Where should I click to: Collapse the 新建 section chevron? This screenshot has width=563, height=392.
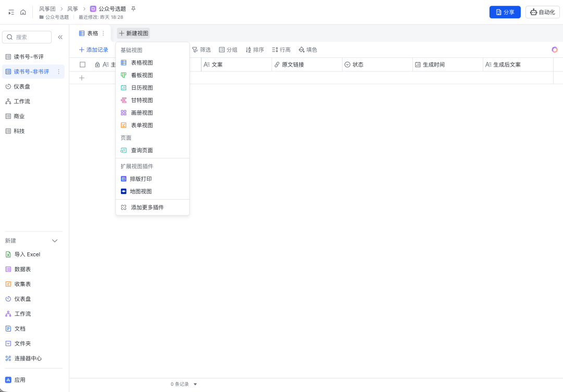point(55,240)
